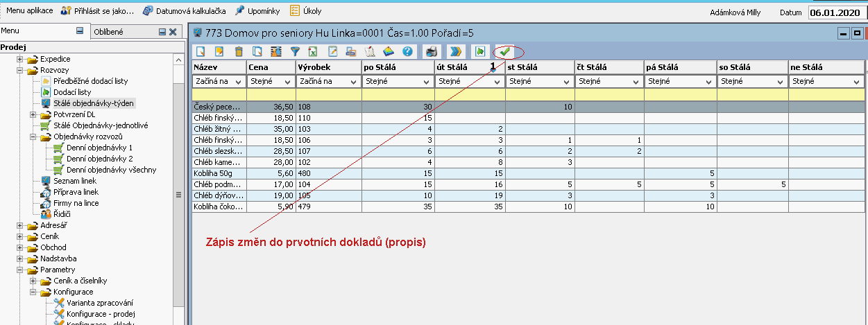
Task: Open the Název filter condition dropdown
Action: point(239,82)
